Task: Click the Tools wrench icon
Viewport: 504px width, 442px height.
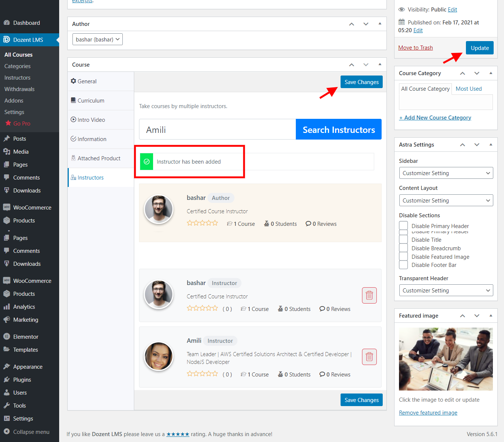Action: pyautogui.click(x=7, y=406)
